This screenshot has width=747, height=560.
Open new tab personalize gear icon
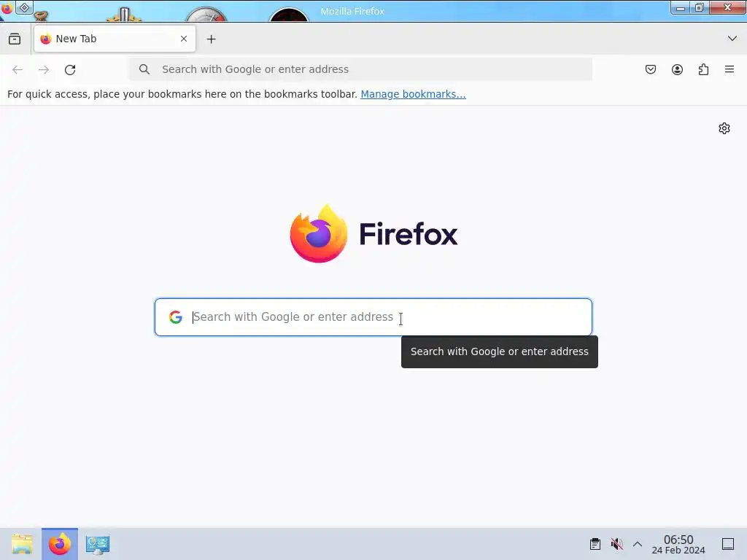tap(724, 128)
